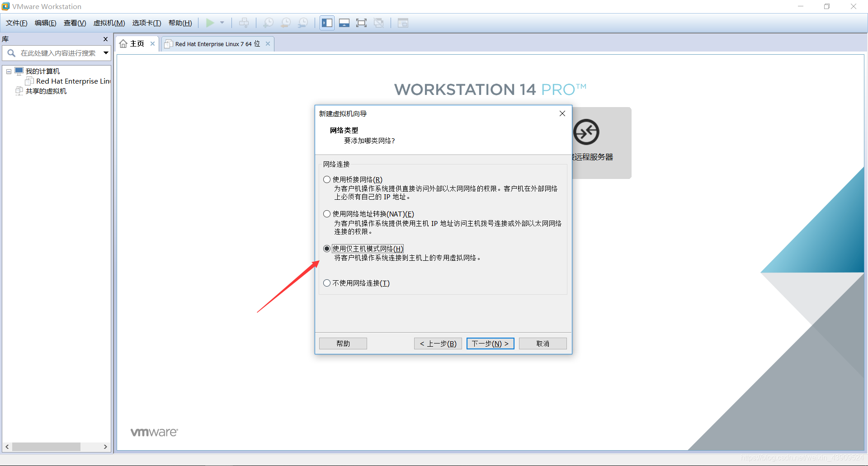Click the search magnifier icon in library
Image resolution: width=868 pixels, height=466 pixels.
point(11,53)
